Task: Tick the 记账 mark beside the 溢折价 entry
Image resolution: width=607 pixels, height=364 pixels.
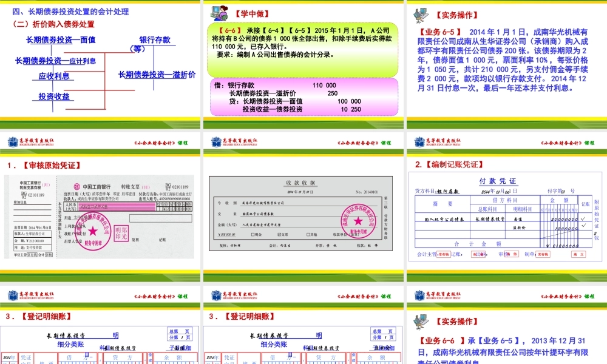Action: point(583,226)
